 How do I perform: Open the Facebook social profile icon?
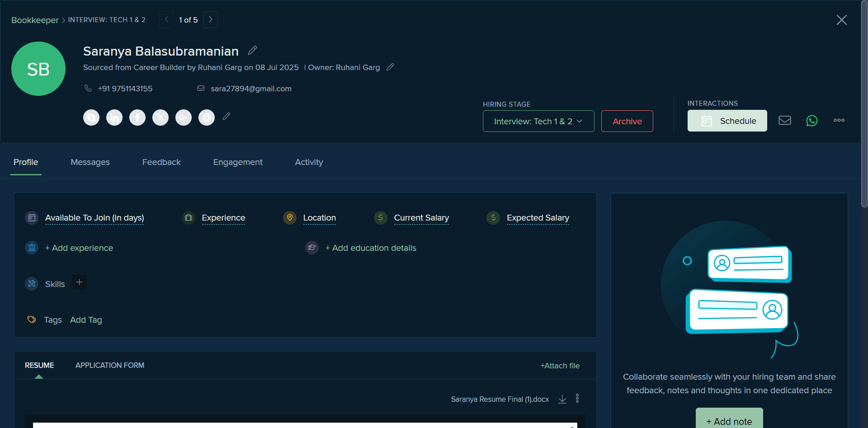point(137,118)
